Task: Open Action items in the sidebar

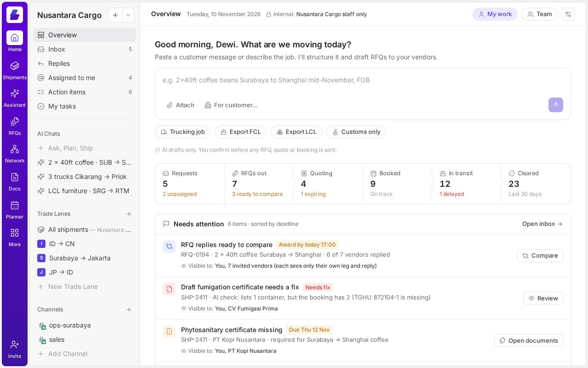Action: pyautogui.click(x=85, y=92)
